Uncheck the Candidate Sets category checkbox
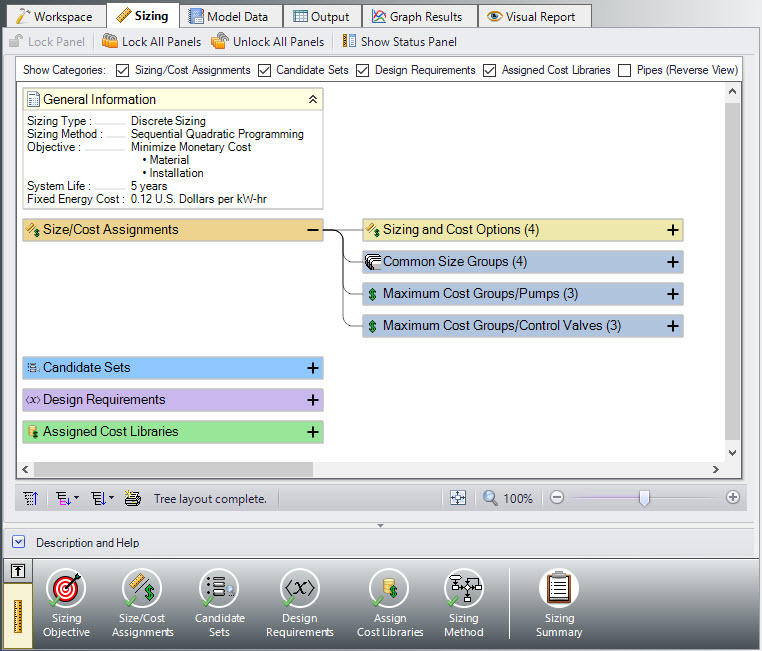The width and height of the screenshot is (762, 651). pos(265,71)
